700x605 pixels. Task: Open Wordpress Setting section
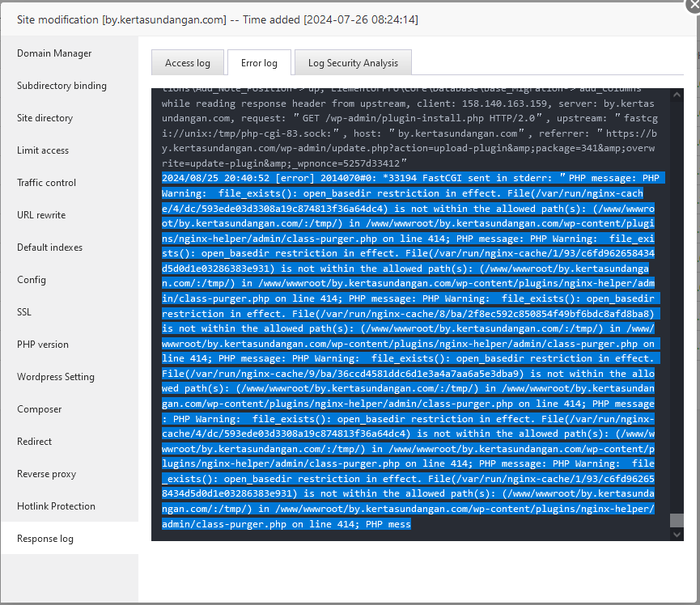point(70,377)
